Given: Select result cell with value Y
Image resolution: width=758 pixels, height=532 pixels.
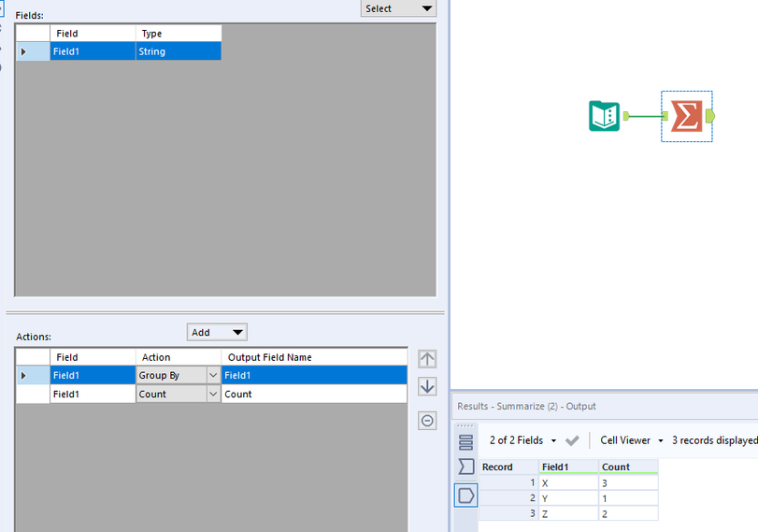Looking at the screenshot, I should click(568, 498).
